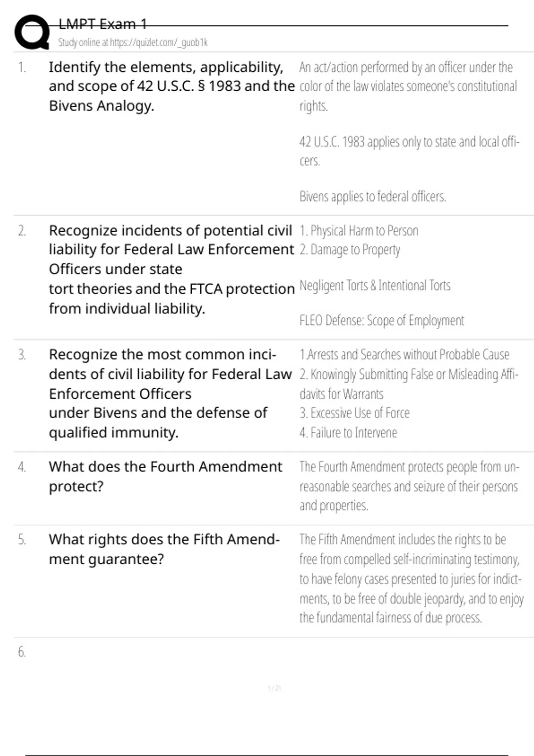Click the line '42 U.S.C. 1983 applies only to state'

tap(409, 142)
